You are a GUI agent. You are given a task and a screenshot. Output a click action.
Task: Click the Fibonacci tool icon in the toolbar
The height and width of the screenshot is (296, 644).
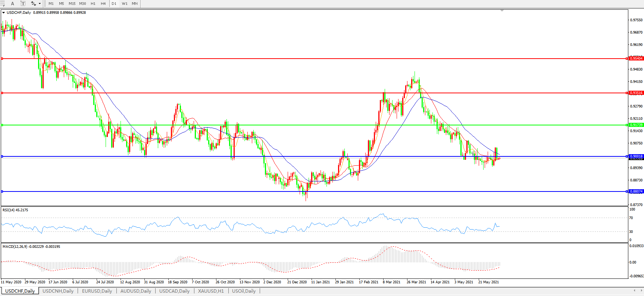[3, 3]
